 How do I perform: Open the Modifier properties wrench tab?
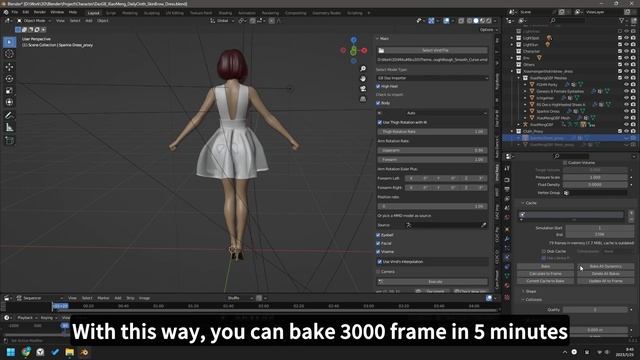(x=507, y=238)
